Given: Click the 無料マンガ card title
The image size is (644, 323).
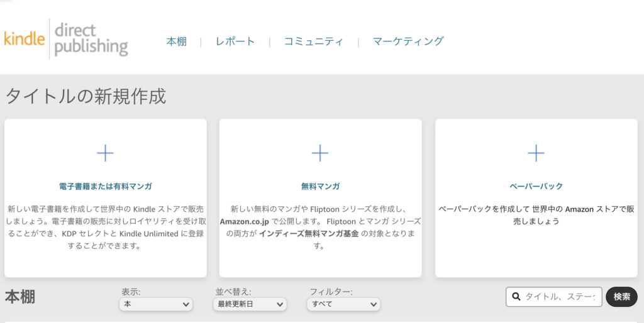Looking at the screenshot, I should (x=320, y=187).
